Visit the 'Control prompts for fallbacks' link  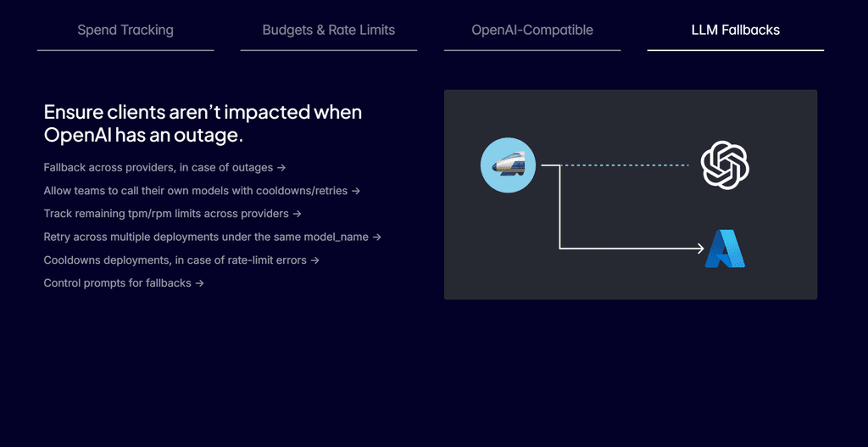pos(118,283)
